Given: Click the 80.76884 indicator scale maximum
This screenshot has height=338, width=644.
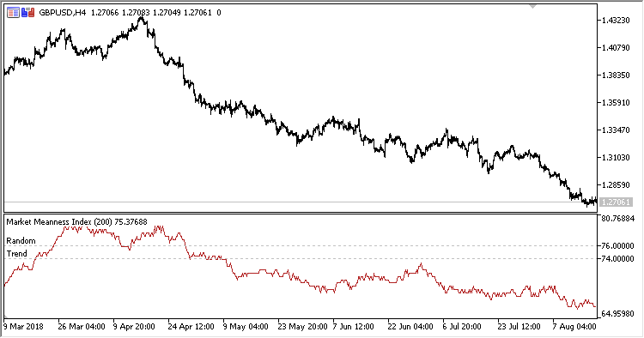Looking at the screenshot, I should (618, 219).
